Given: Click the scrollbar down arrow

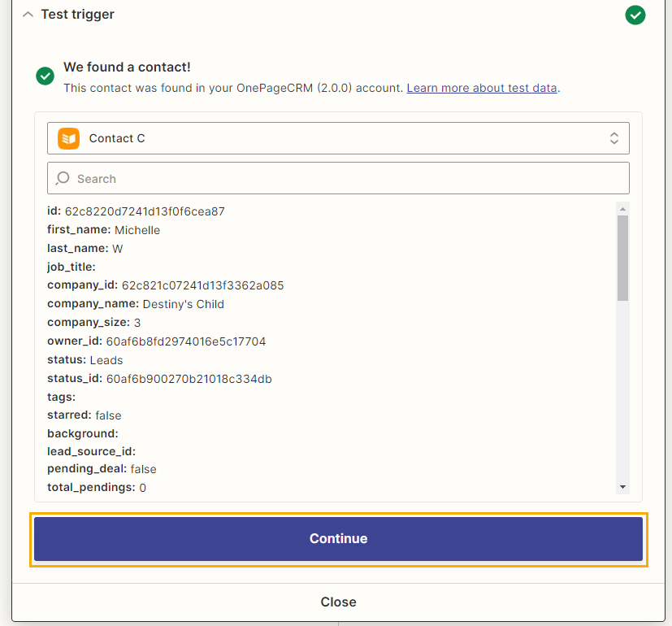Looking at the screenshot, I should [x=622, y=487].
